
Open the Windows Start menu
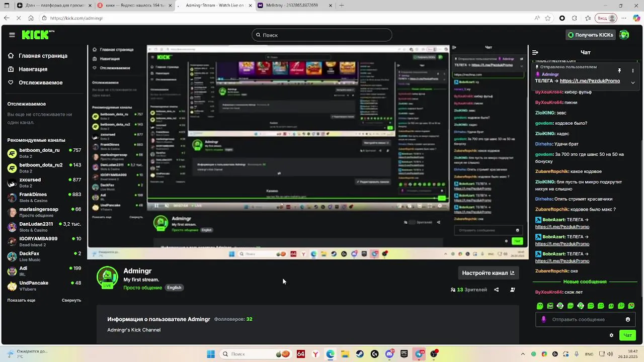[x=211, y=354]
